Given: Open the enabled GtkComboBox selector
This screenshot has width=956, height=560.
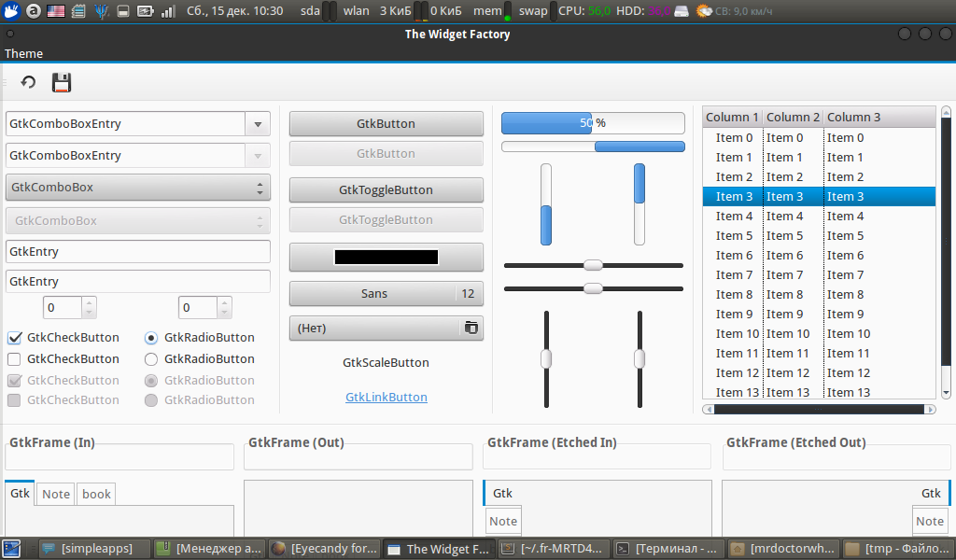Looking at the screenshot, I should click(138, 187).
